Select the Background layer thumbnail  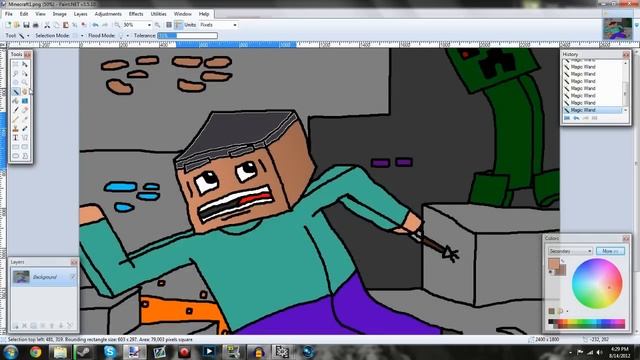pos(21,277)
